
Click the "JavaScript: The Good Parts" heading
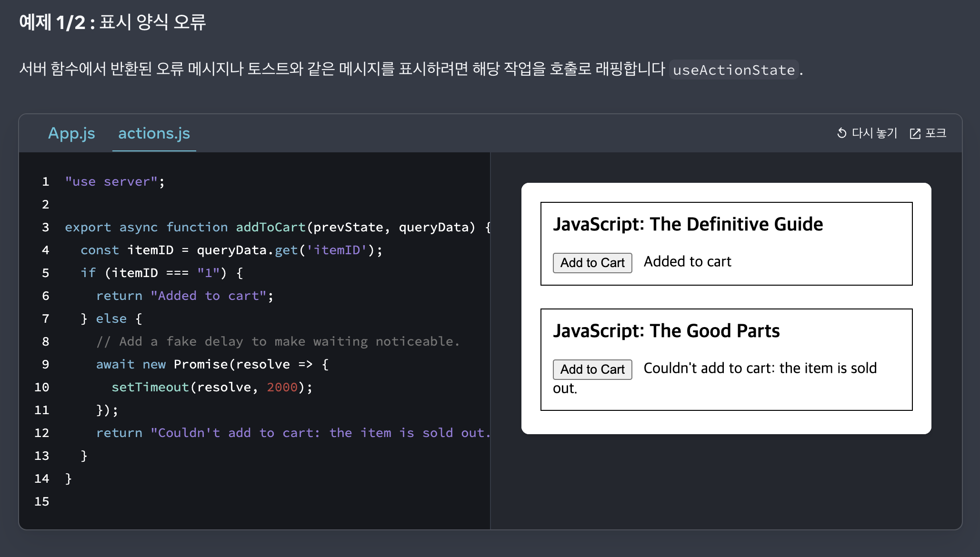666,331
